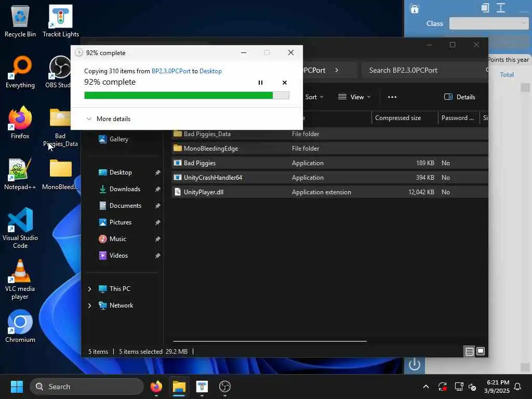
Task: Select Network in navigation pane
Action: pyautogui.click(x=121, y=305)
